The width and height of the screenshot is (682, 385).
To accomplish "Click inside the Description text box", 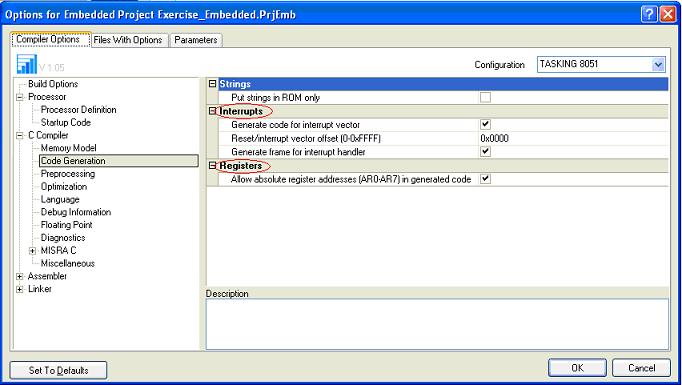I will [437, 324].
